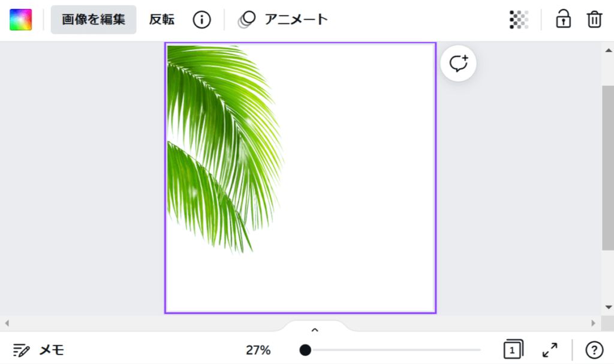Viewport: 614px width, 364px height.
Task: Enter fullscreen with the expand arrows icon
Action: click(550, 350)
